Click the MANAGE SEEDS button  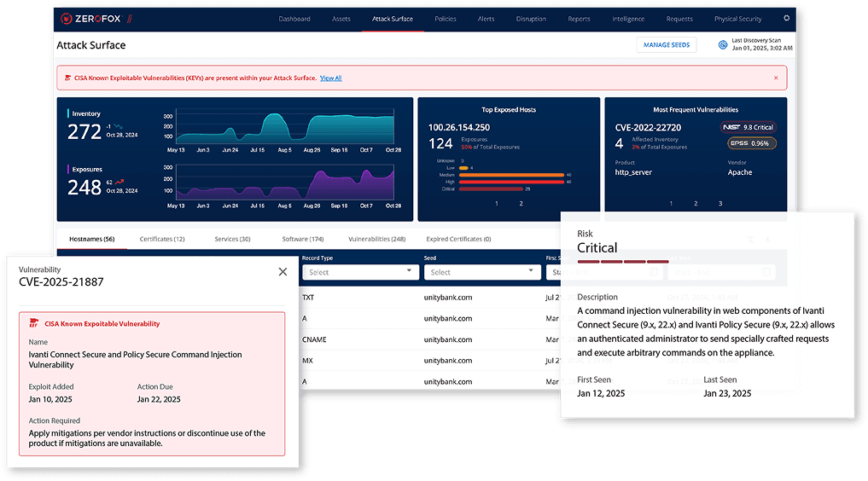pyautogui.click(x=667, y=45)
